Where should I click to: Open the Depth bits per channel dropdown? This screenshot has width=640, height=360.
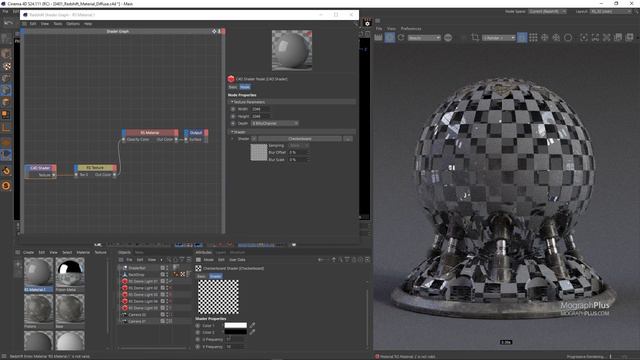tap(275, 123)
